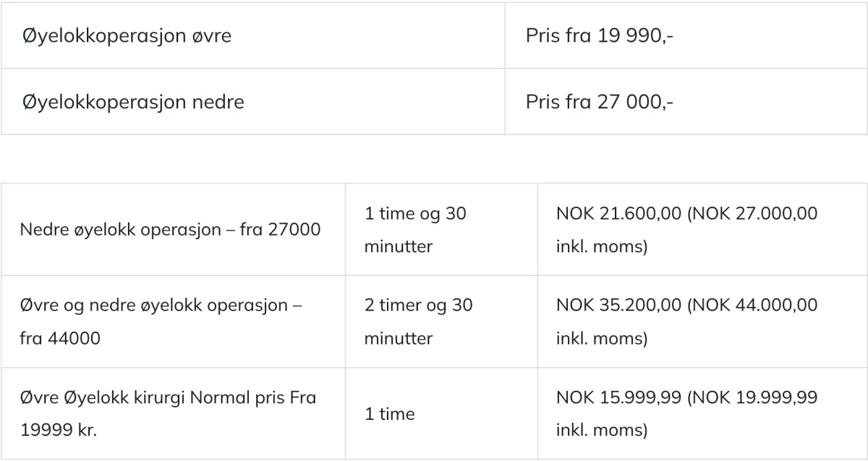Viewport: 868px width, 461px height.
Task: Click the word 'minutter' in first duration row
Action: point(399,246)
